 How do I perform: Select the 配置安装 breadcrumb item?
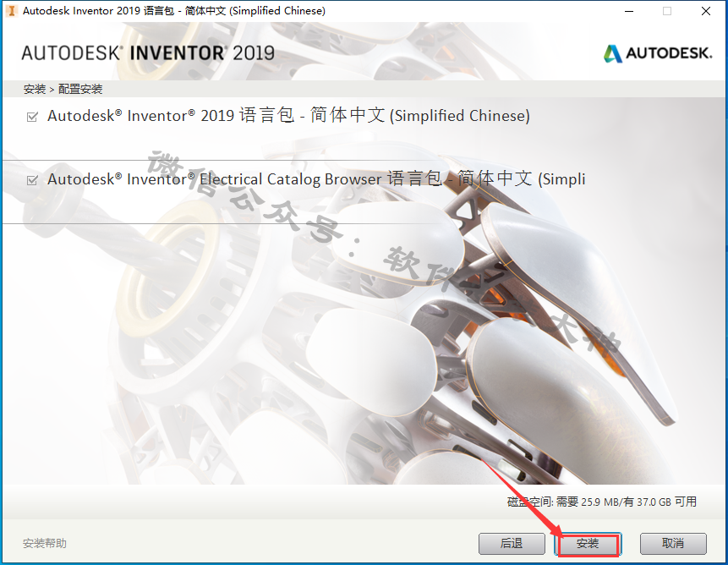80,89
